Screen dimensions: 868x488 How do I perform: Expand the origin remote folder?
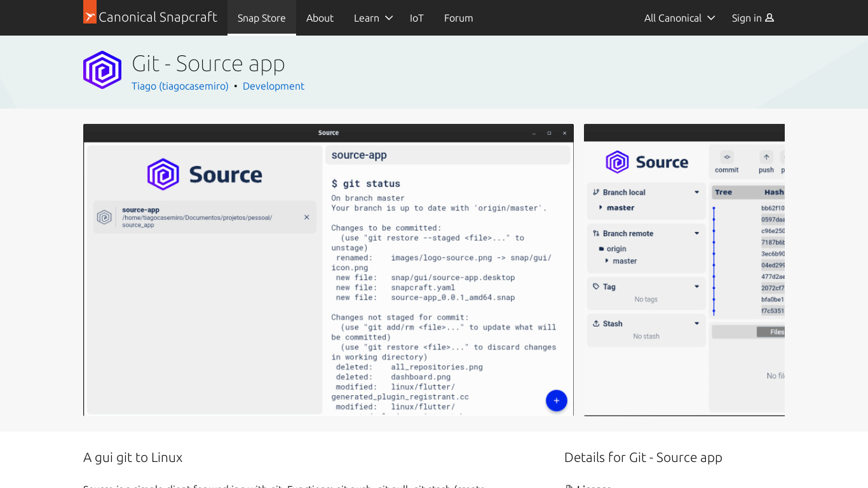[613, 249]
